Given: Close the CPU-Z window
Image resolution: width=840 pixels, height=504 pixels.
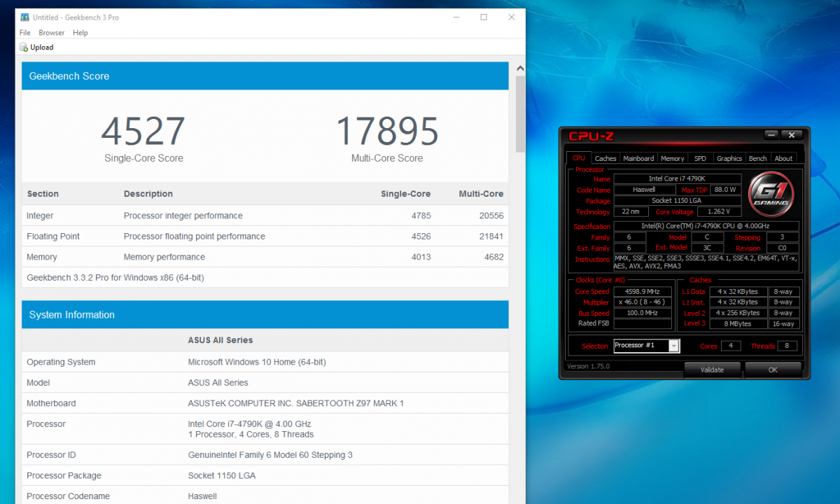Looking at the screenshot, I should click(x=792, y=135).
